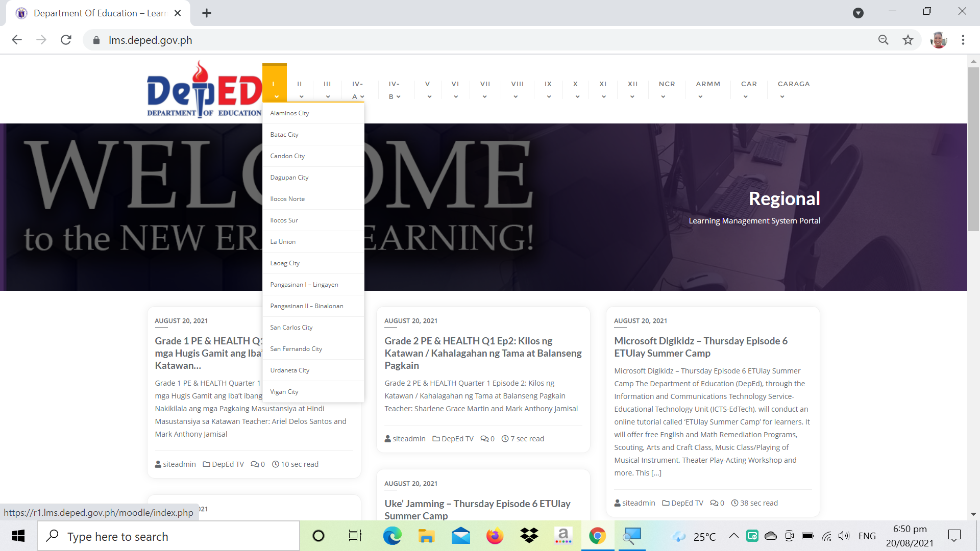This screenshot has height=551, width=980.
Task: Click the siteadmin author icon under Microsoft Digikidz
Action: tap(618, 503)
